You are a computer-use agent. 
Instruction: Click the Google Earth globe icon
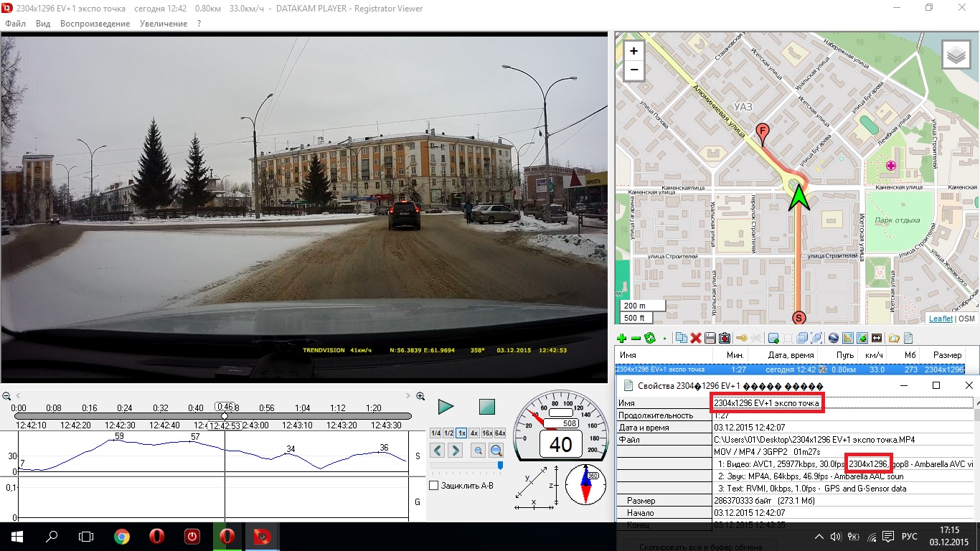coord(834,339)
